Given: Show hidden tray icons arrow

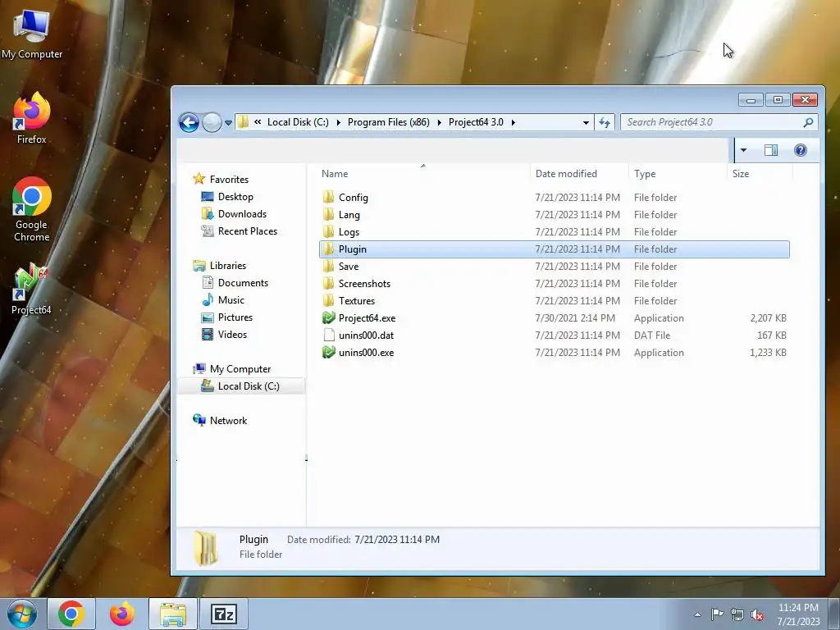Looking at the screenshot, I should (697, 615).
